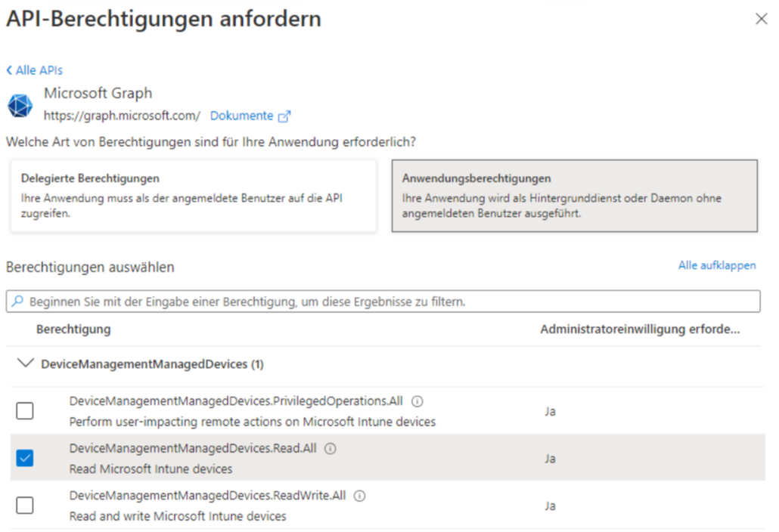Click Alle aufklappen link
The image size is (779, 532).
click(717, 265)
